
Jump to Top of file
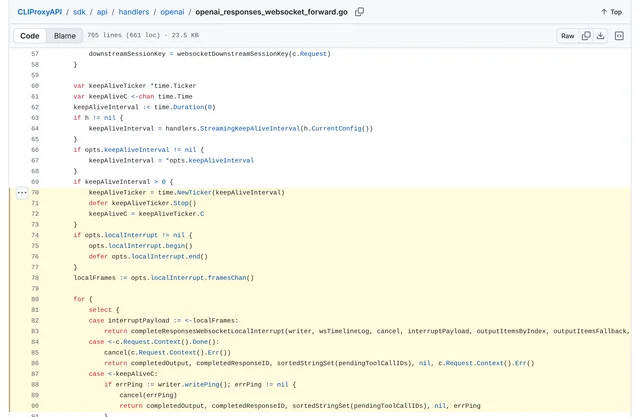point(611,12)
